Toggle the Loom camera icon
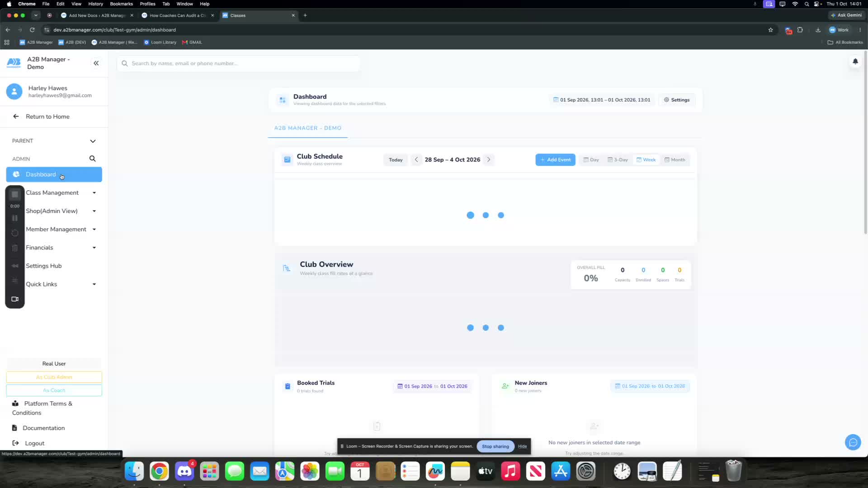The width and height of the screenshot is (868, 488). click(x=15, y=299)
